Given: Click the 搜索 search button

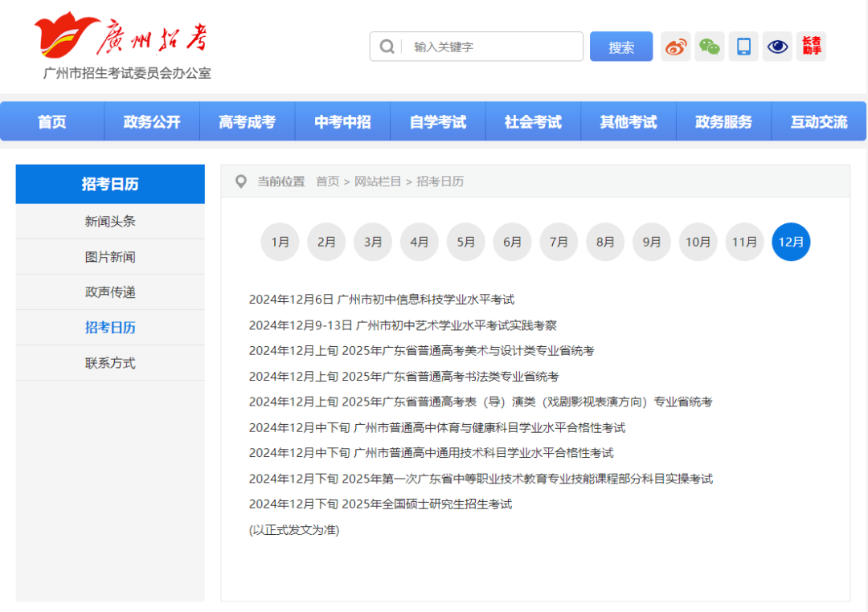Looking at the screenshot, I should coord(621,47).
